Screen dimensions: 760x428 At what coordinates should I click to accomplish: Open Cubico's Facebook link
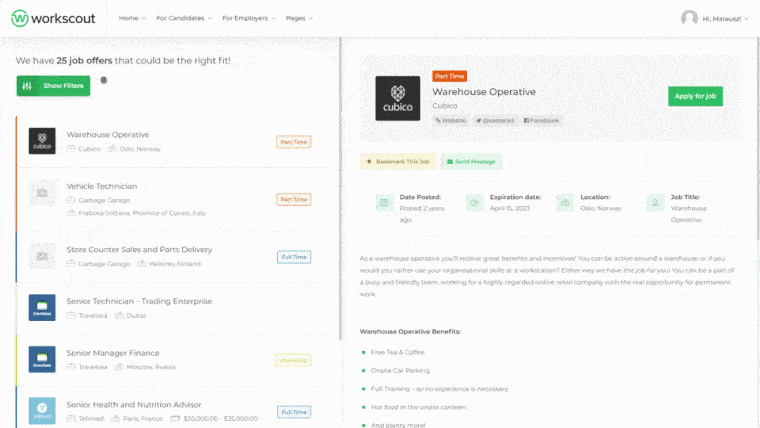click(x=541, y=120)
